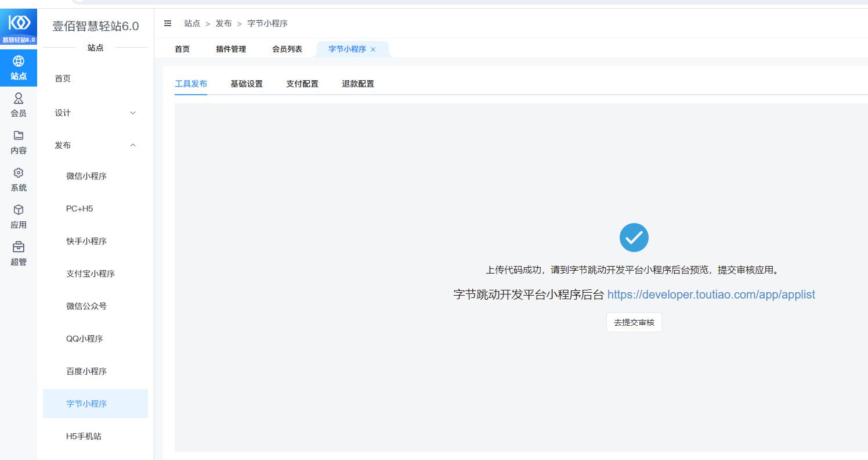Click the 站点 sidebar section heading
The height and width of the screenshot is (460, 868).
pos(95,48)
